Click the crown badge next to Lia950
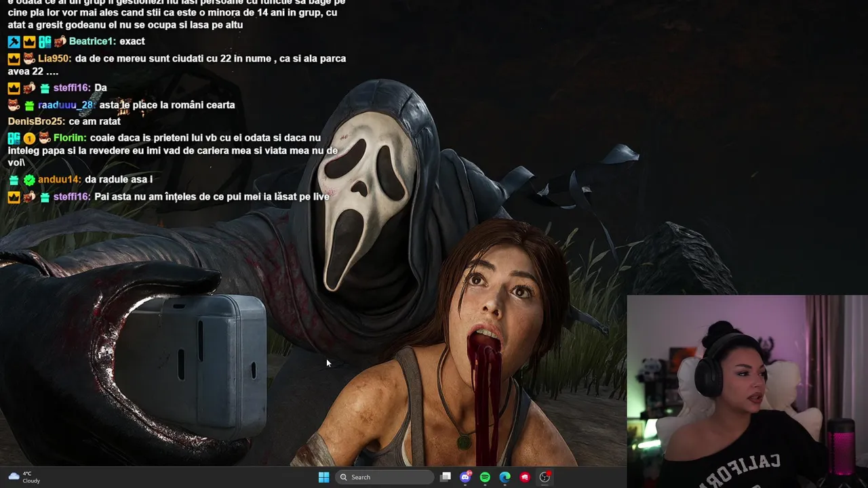The width and height of the screenshot is (868, 488). 14,59
